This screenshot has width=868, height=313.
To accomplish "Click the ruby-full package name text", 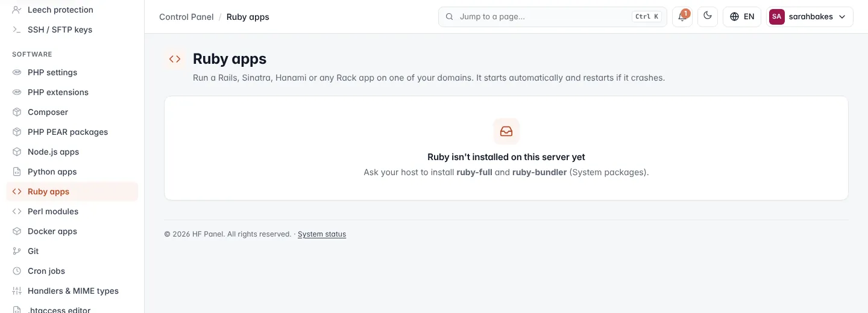I will tap(474, 172).
